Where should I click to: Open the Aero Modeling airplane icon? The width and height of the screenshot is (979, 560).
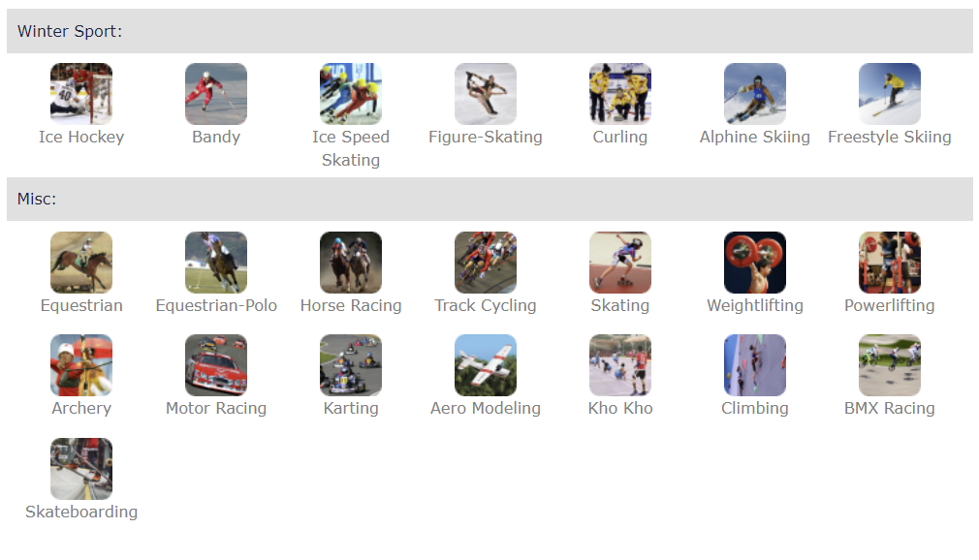[x=485, y=365]
